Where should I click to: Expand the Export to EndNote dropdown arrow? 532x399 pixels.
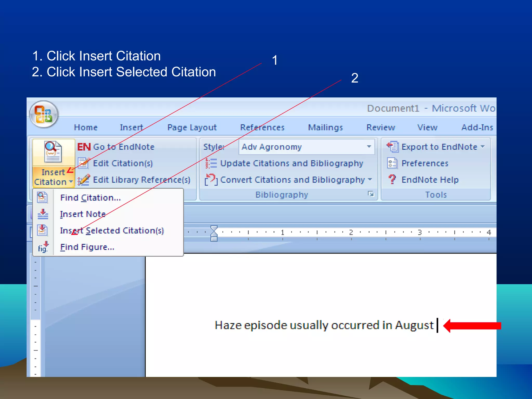point(483,146)
